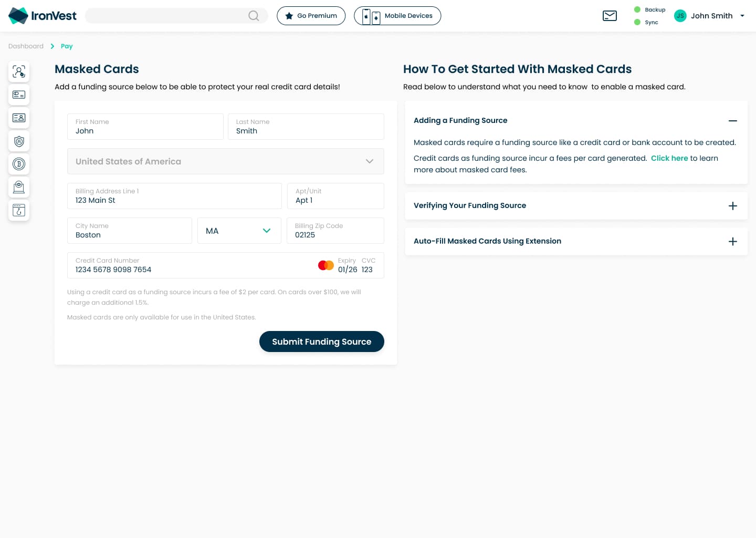
Task: Click the City Name field
Action: point(130,231)
